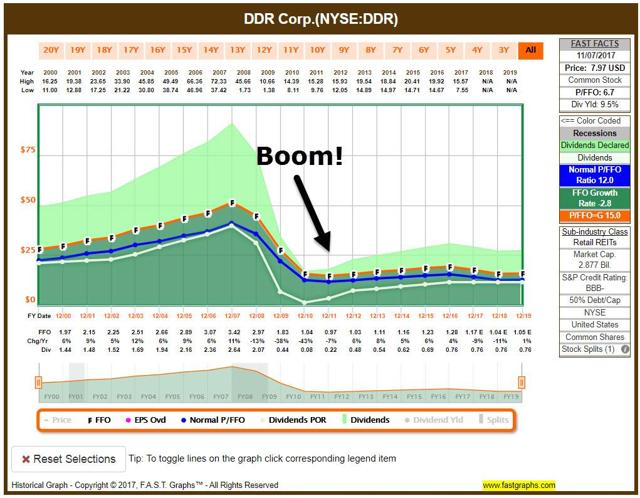Image resolution: width=640 pixels, height=498 pixels.
Task: Click the Recessions color-coded swatch
Action: (595, 133)
